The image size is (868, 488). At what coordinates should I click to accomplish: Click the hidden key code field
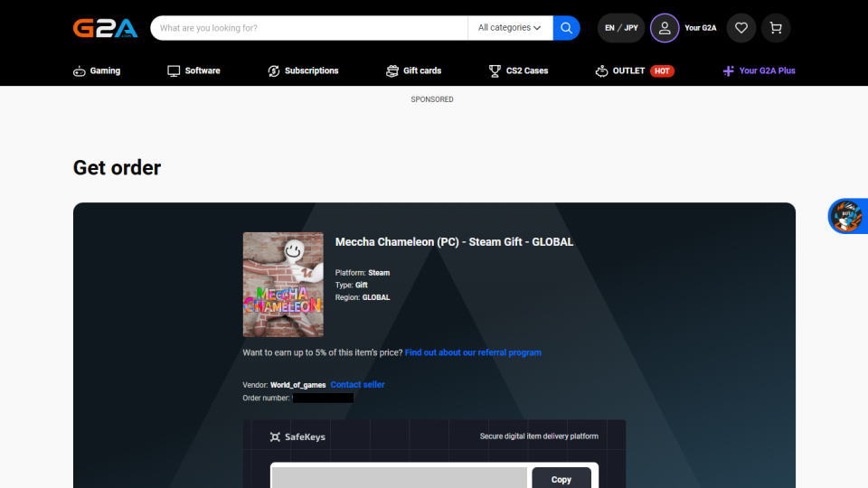[400, 478]
